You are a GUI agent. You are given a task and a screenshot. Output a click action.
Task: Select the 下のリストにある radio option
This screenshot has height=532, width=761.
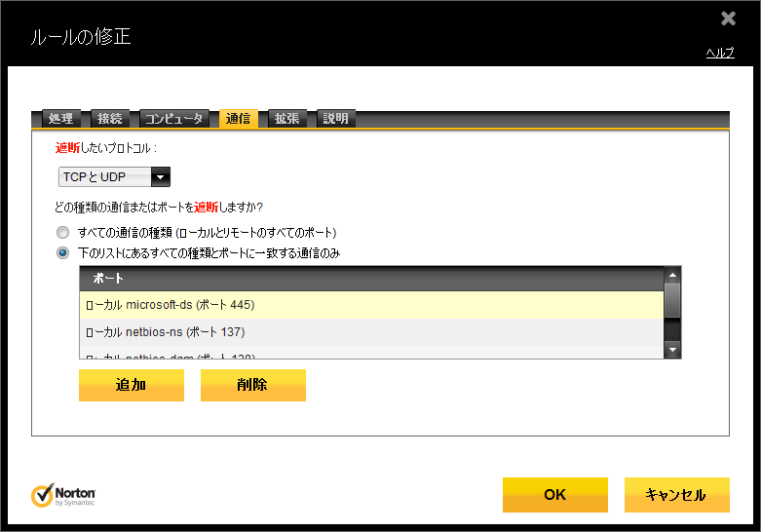pos(63,252)
